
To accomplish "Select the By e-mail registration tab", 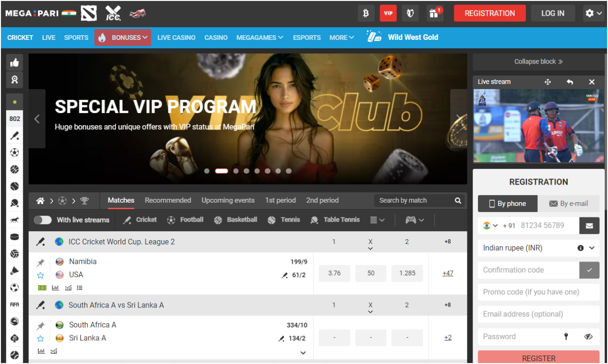I will pos(569,204).
